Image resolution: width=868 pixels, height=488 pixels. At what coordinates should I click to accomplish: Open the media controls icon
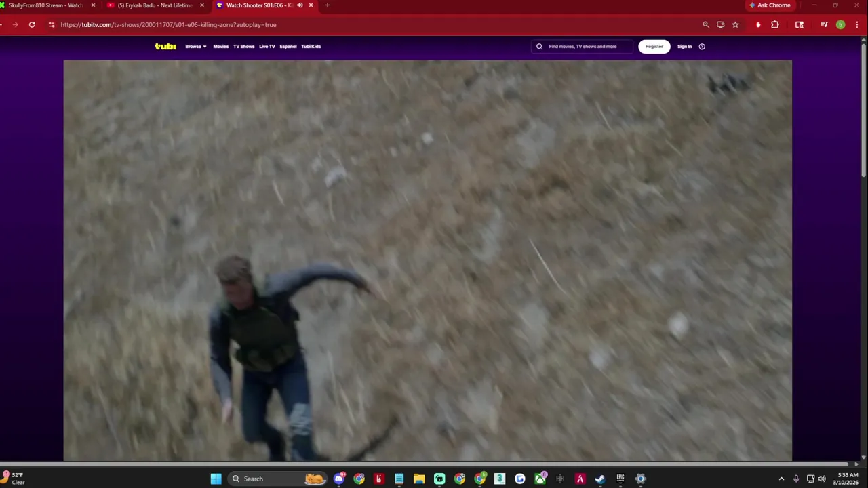pos(824,24)
